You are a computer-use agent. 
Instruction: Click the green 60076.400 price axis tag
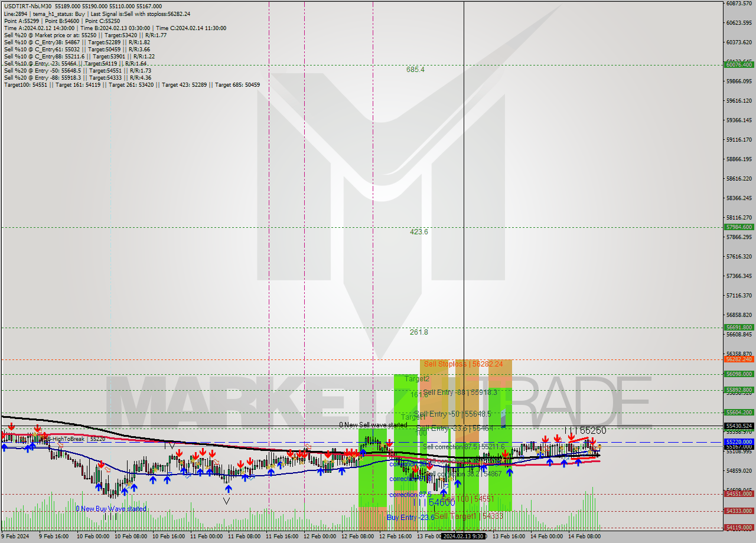point(739,65)
